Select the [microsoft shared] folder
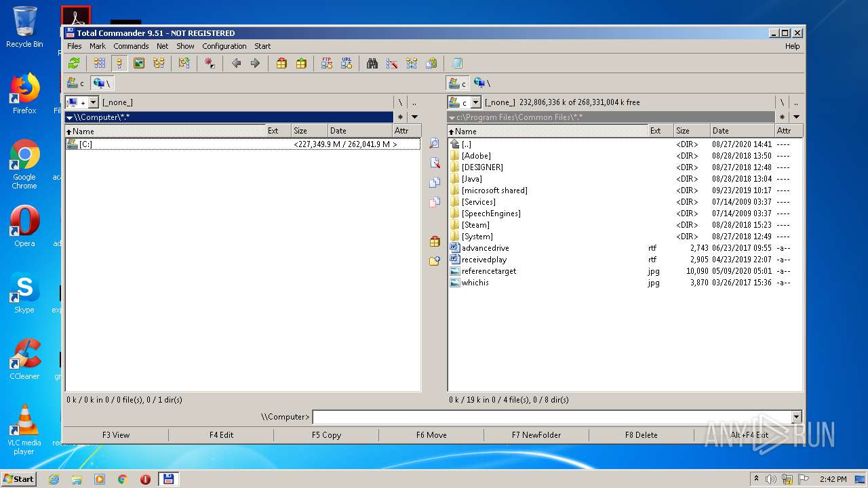The width and height of the screenshot is (868, 488). tap(494, 190)
